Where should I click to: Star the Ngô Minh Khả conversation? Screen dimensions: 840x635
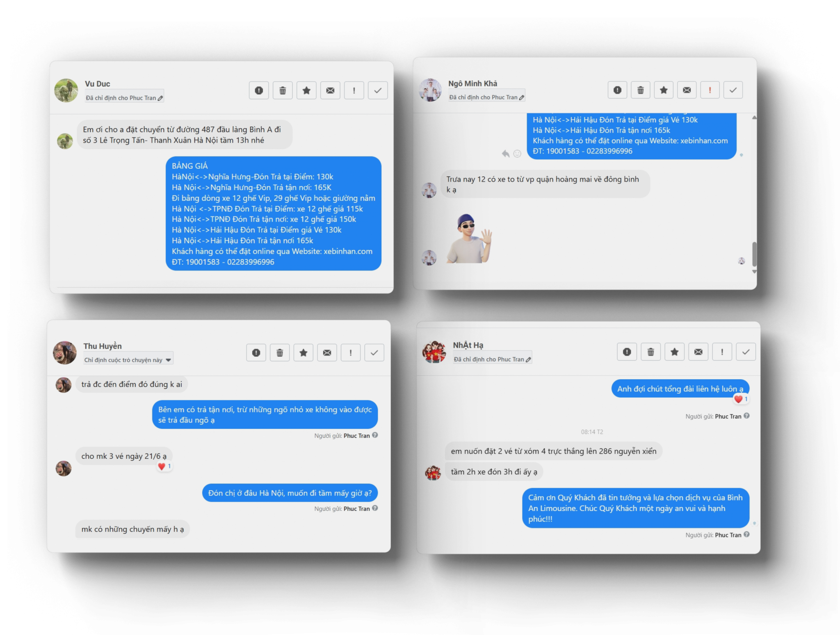[x=664, y=90]
